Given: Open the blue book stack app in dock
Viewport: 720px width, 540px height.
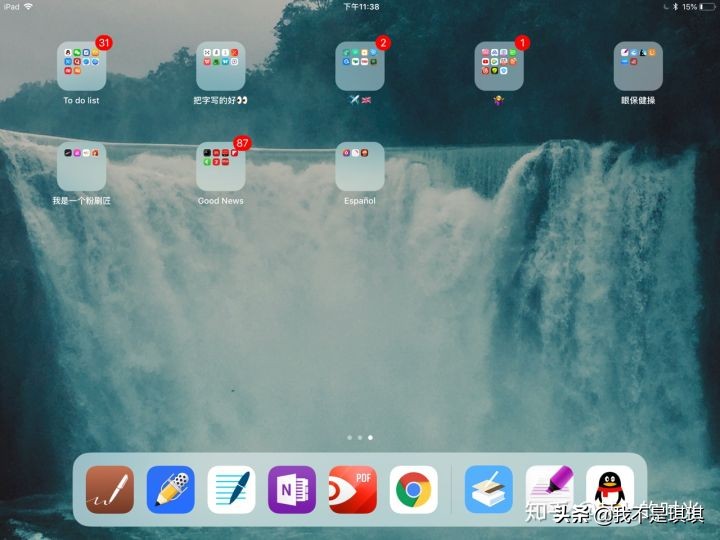Looking at the screenshot, I should [x=489, y=489].
